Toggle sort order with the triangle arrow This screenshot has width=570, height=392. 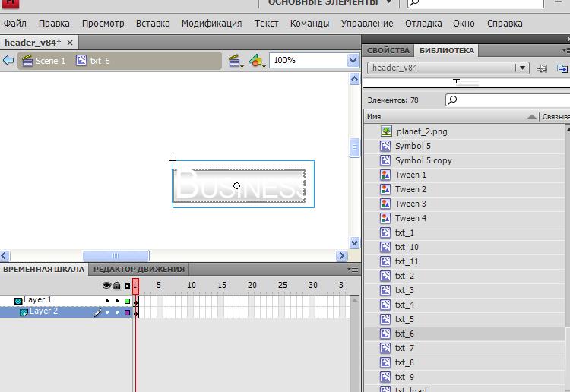(x=532, y=117)
